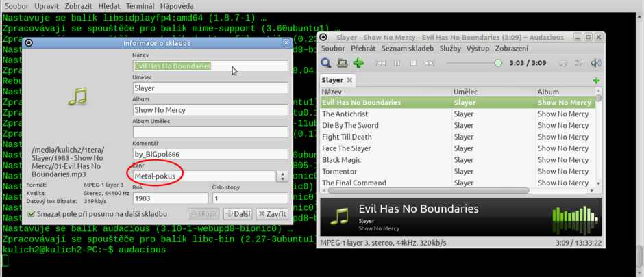Sort playlist by Název column header
Screen dimensions: 644x277
(x=386, y=92)
